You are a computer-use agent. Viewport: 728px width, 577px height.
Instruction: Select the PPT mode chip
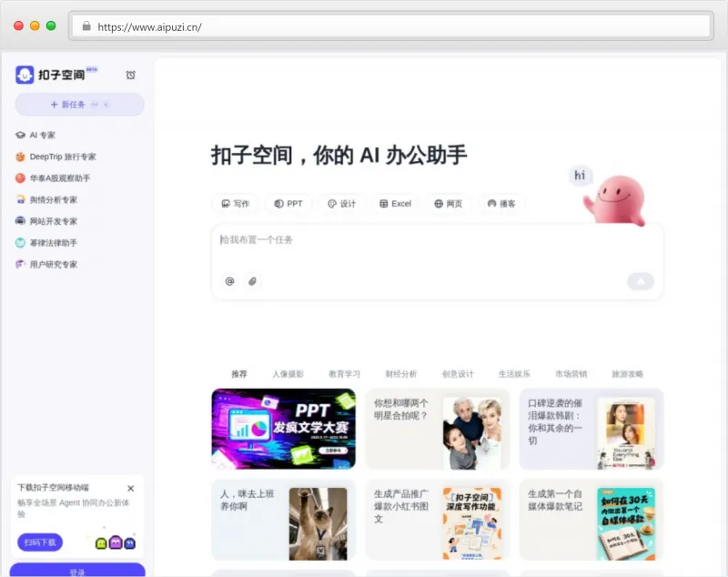click(288, 204)
